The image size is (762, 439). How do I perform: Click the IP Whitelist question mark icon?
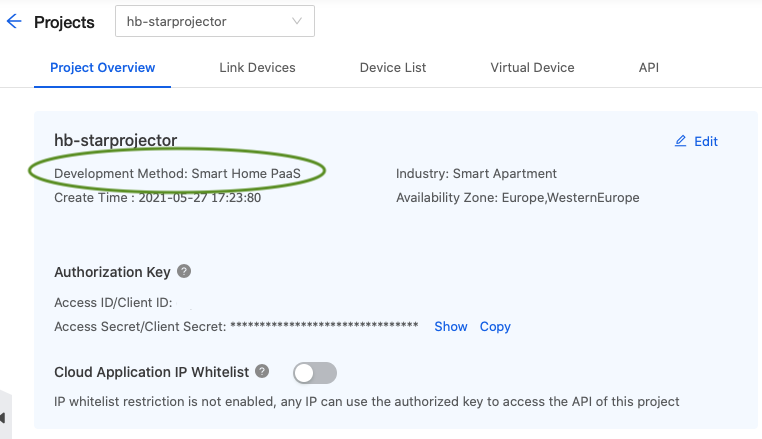[262, 371]
